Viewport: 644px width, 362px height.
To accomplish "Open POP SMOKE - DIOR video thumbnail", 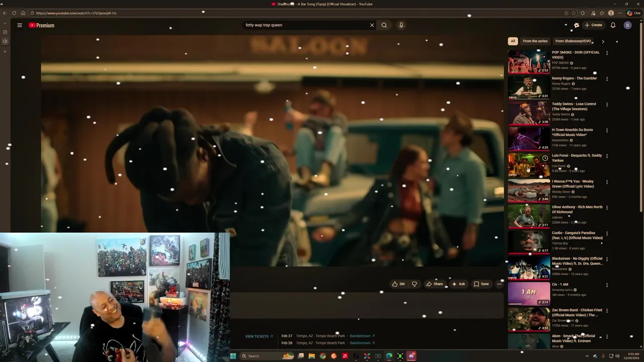I will pyautogui.click(x=529, y=61).
